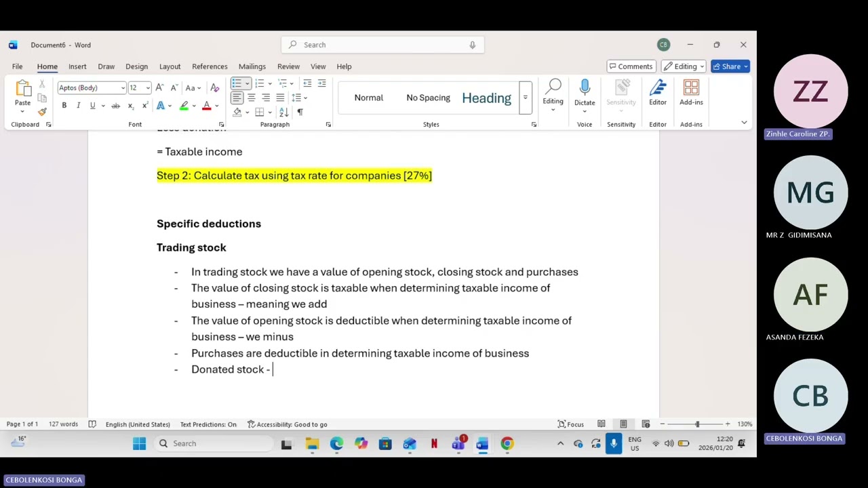Apply the Heading style
868x488 pixels.
(x=487, y=98)
